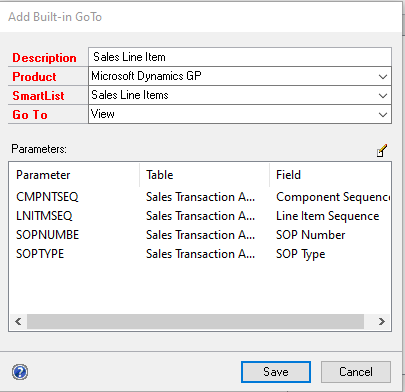Select the CMPNTSEQ parameter row

[200, 197]
